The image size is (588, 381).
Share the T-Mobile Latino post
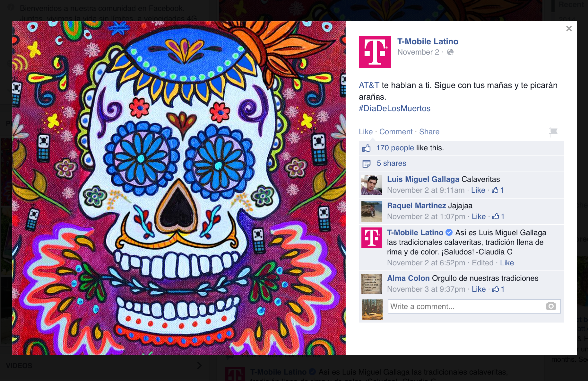click(x=429, y=132)
